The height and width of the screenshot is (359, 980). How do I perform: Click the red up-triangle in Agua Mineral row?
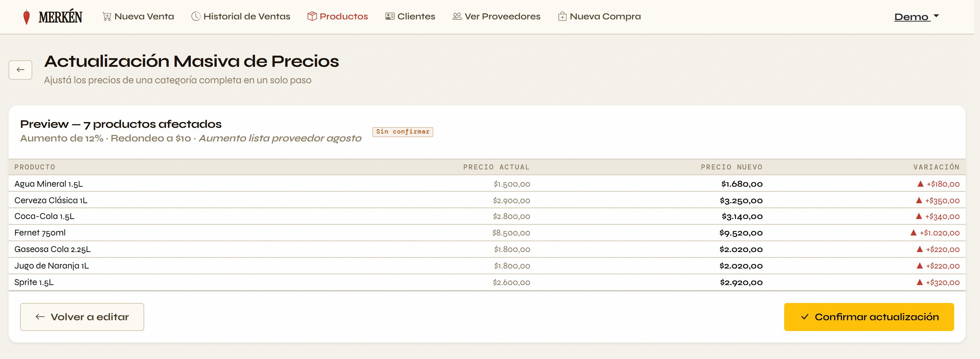click(920, 184)
